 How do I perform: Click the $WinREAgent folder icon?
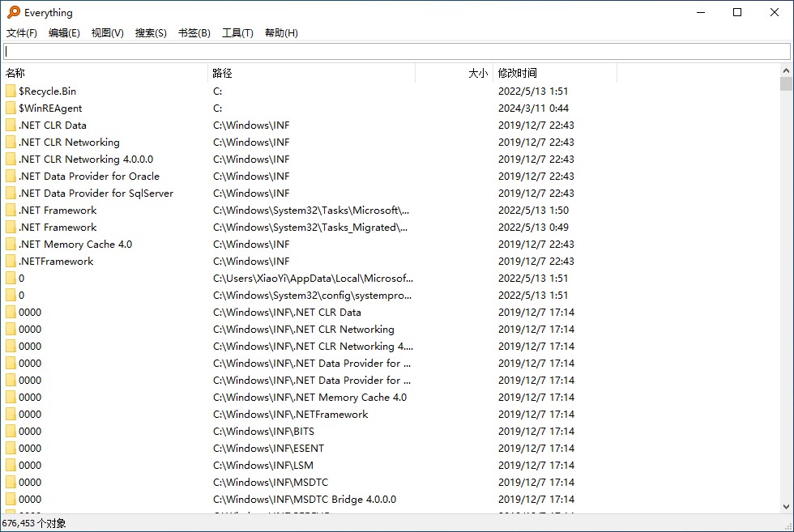coord(11,109)
